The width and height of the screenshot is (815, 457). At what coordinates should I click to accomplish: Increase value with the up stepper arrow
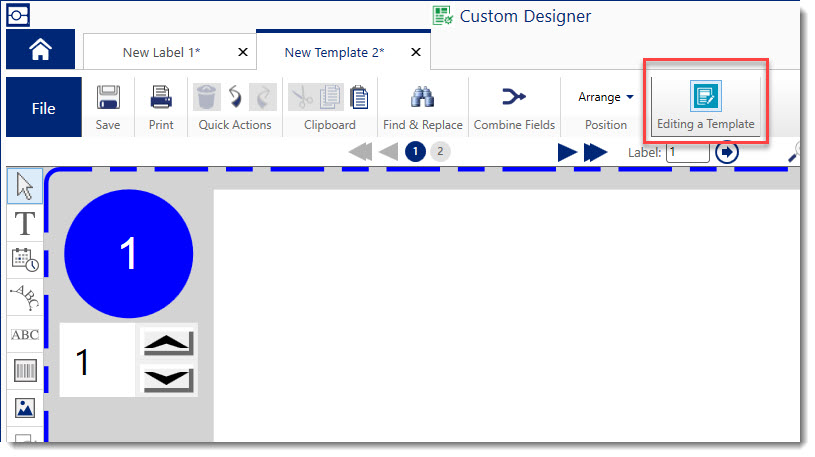[167, 343]
